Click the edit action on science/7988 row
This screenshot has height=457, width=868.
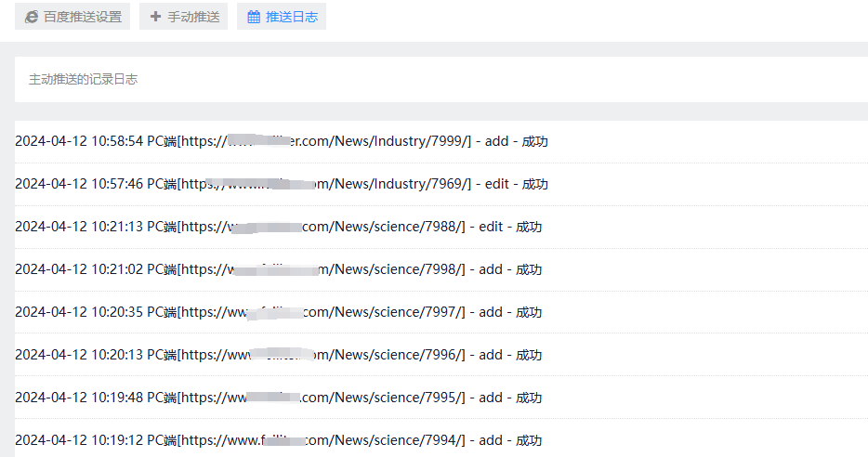pyautogui.click(x=491, y=227)
